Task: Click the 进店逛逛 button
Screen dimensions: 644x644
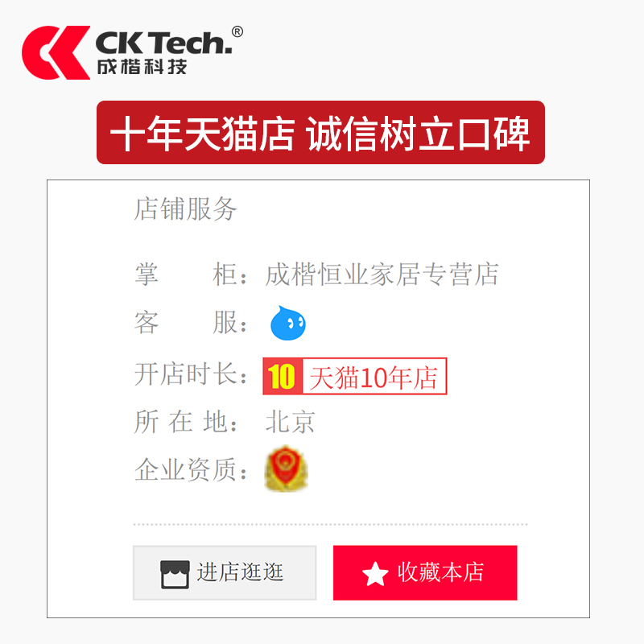Action: click(225, 573)
